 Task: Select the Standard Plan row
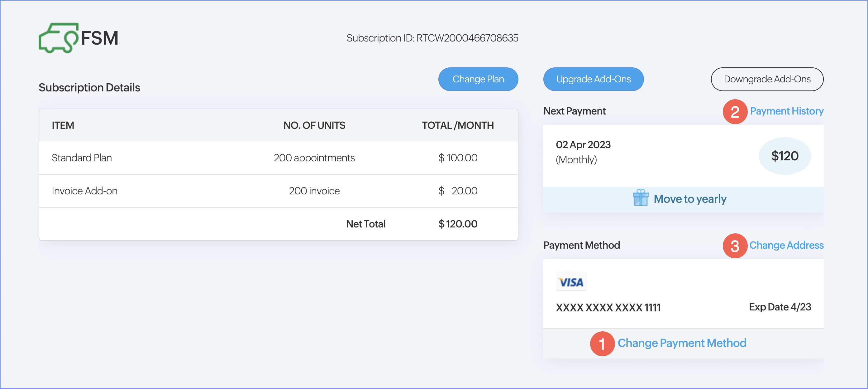278,158
